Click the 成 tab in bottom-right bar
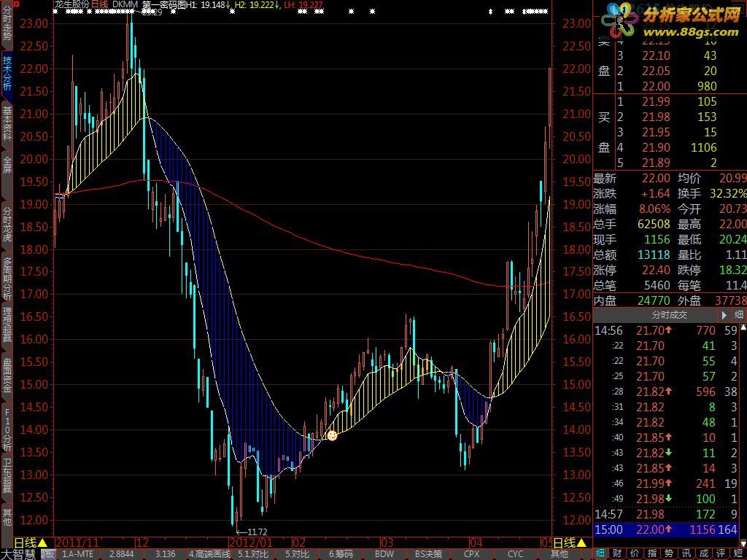This screenshot has width=747, height=560. [704, 554]
